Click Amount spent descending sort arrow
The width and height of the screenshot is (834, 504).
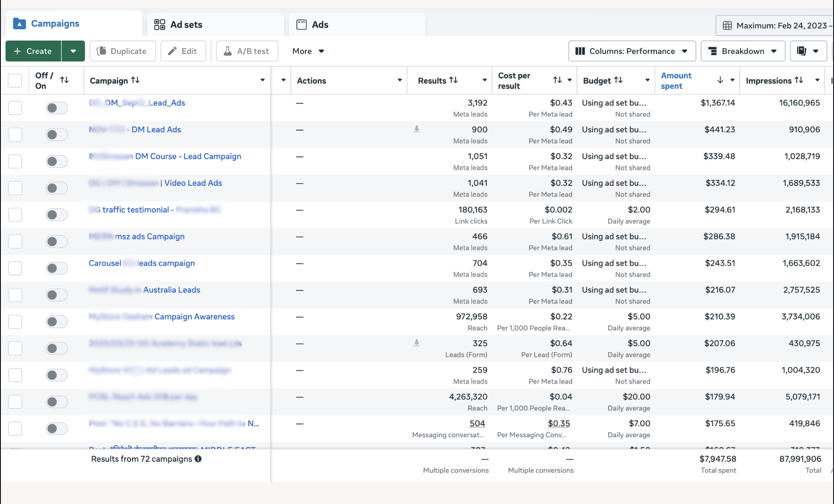tap(720, 80)
